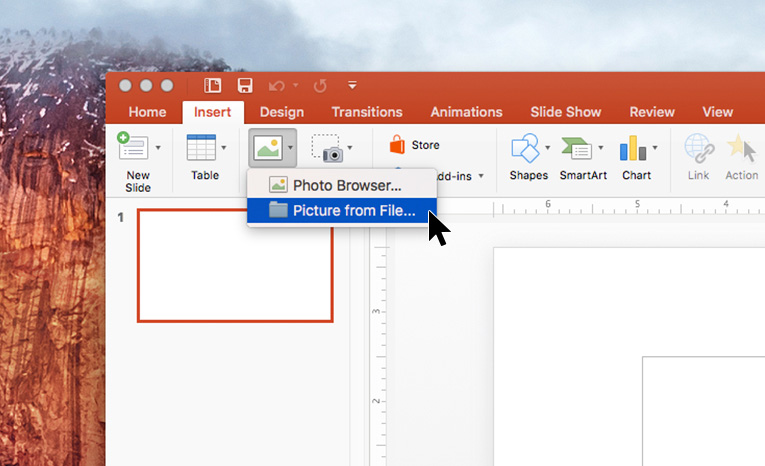Click the SmartArt icon
Viewport: 765px width, 466px height.
577,148
